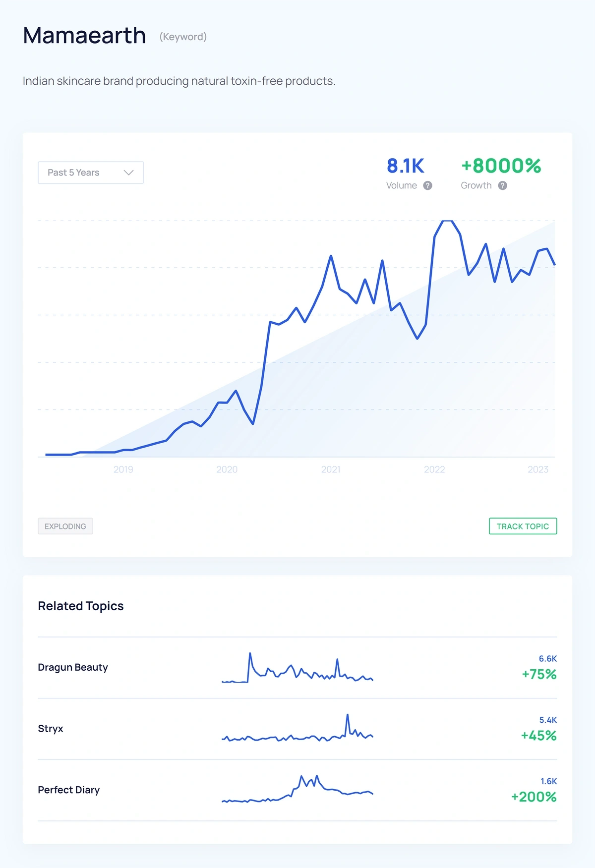
Task: Click the Dragun Beauty sparkline chart
Action: (297, 668)
